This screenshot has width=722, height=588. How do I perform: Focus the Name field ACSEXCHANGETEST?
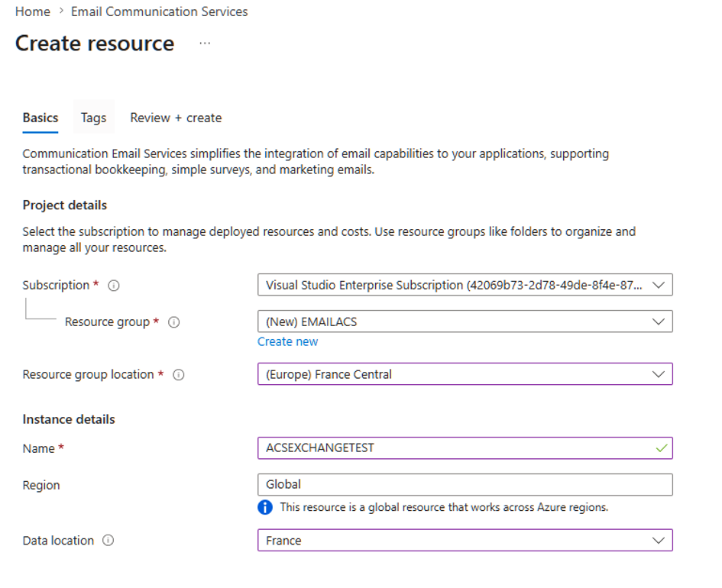[465, 448]
